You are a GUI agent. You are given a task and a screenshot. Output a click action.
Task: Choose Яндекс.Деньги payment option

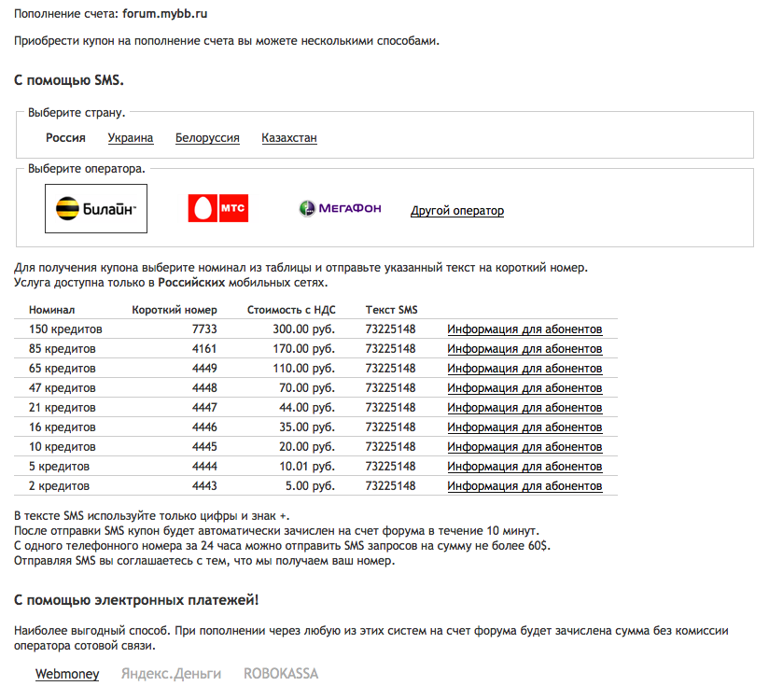(171, 674)
